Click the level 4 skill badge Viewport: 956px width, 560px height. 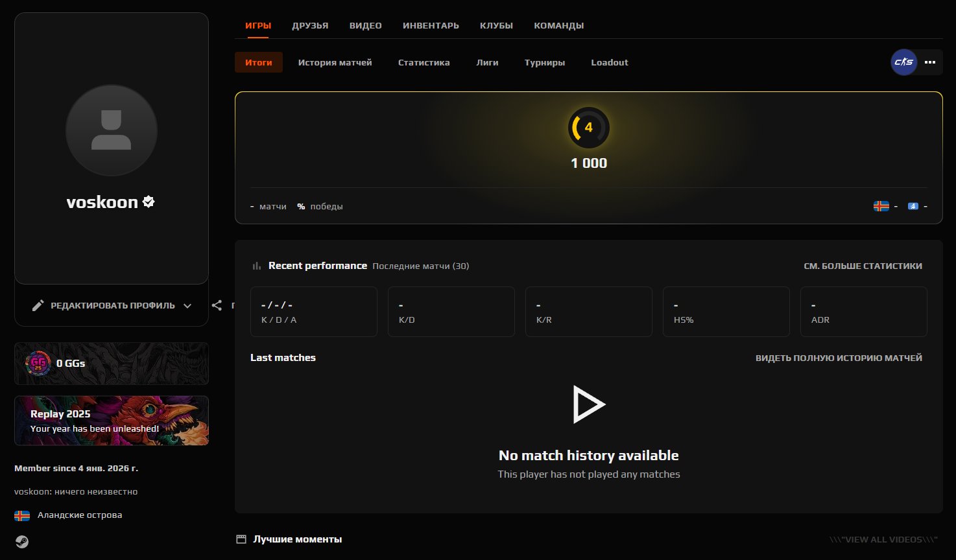point(588,128)
